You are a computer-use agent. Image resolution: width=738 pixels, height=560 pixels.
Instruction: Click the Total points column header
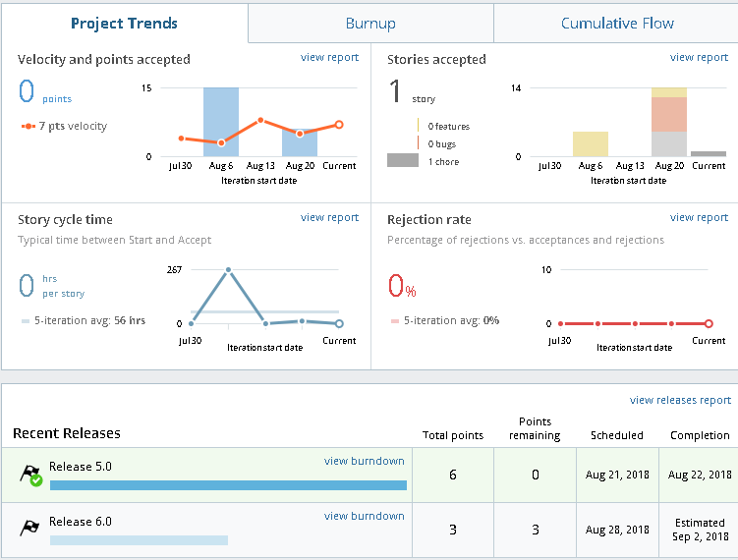pos(453,436)
